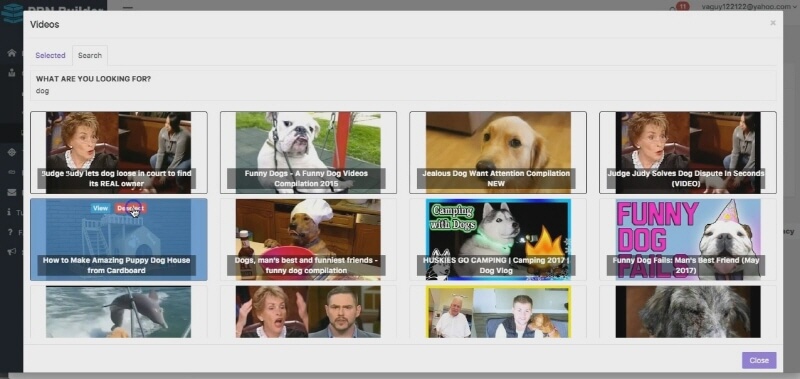
Task: Select the Dogs man's best friends compilation
Action: click(x=308, y=240)
